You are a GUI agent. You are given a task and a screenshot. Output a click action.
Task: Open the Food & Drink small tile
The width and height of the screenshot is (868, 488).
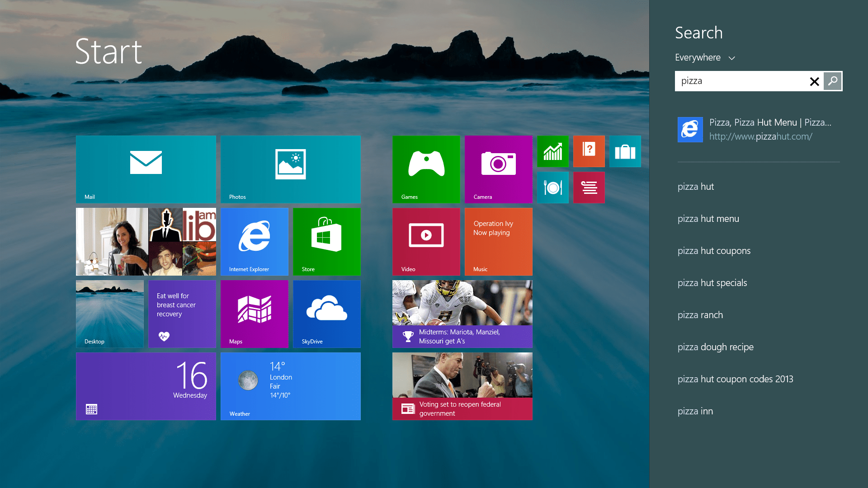click(x=552, y=187)
